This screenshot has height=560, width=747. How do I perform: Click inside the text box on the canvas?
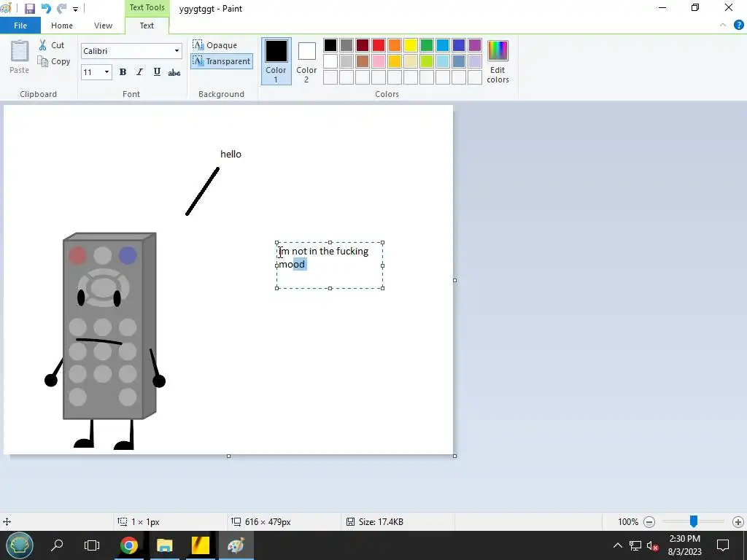coord(330,265)
